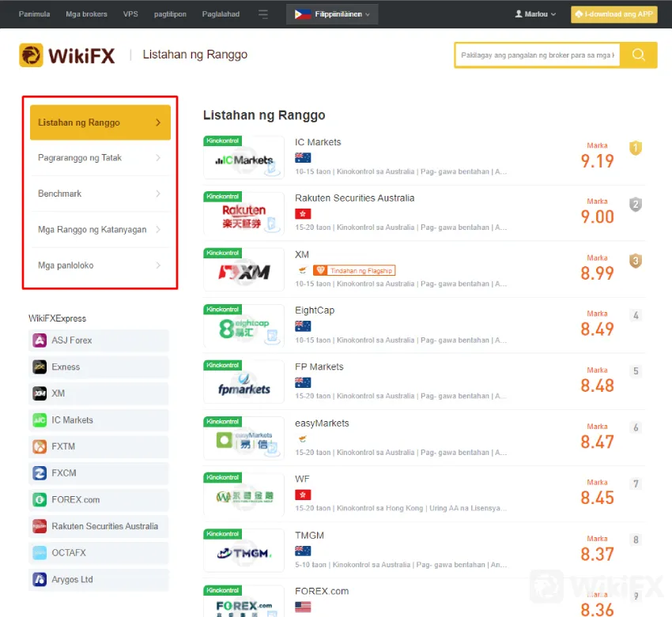Click rank 1 gold badge for IC Markets
Image resolution: width=672 pixels, height=617 pixels.
(636, 149)
